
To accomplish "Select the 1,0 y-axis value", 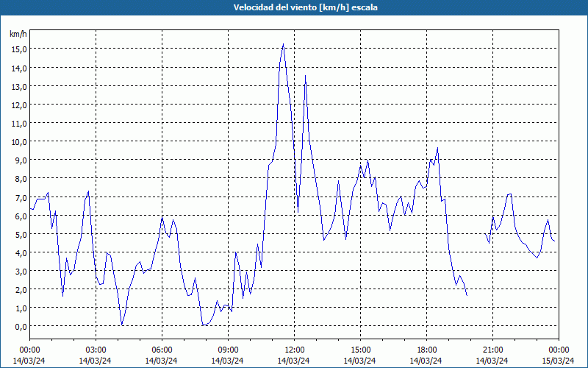I will [21, 308].
